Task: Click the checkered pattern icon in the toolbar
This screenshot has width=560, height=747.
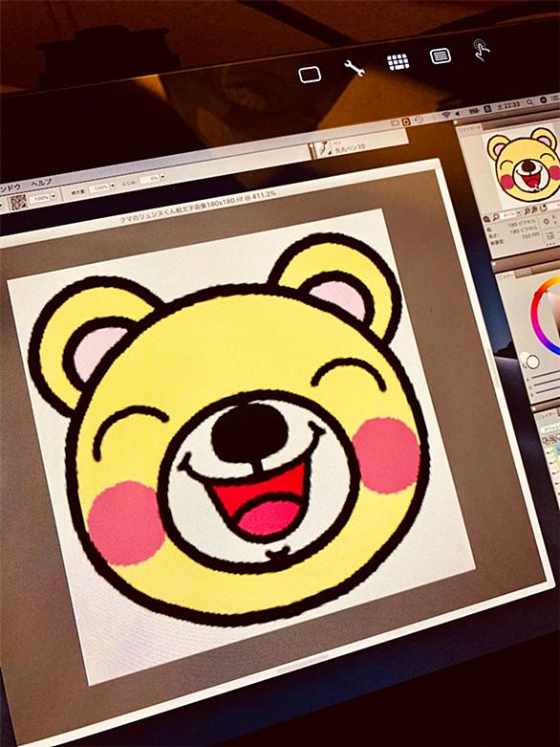Action: [x=18, y=203]
